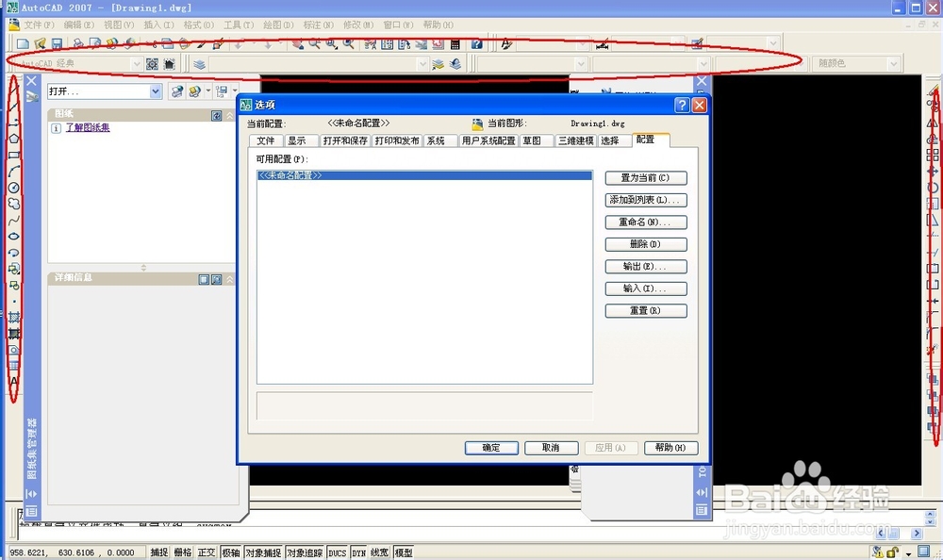Click the New drawing icon
Screen dimensions: 943x560
pyautogui.click(x=23, y=44)
